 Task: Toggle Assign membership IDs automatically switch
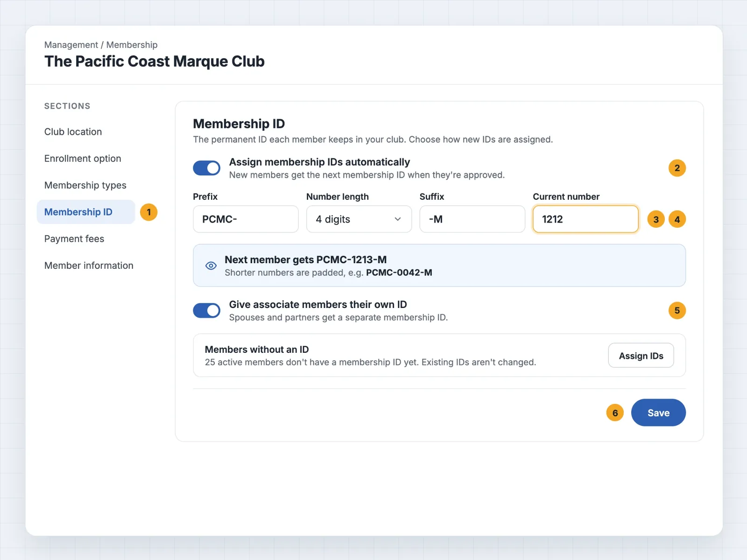(x=206, y=168)
